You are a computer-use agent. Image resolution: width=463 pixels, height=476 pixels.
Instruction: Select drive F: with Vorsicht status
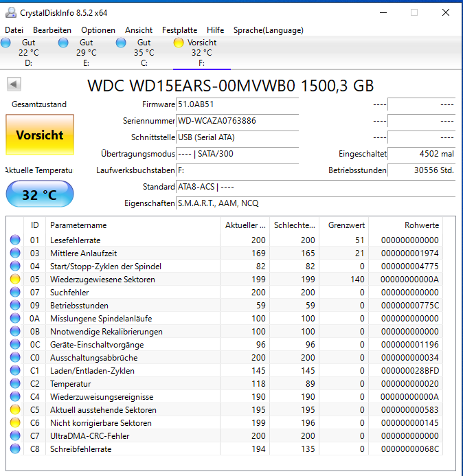coord(201,52)
